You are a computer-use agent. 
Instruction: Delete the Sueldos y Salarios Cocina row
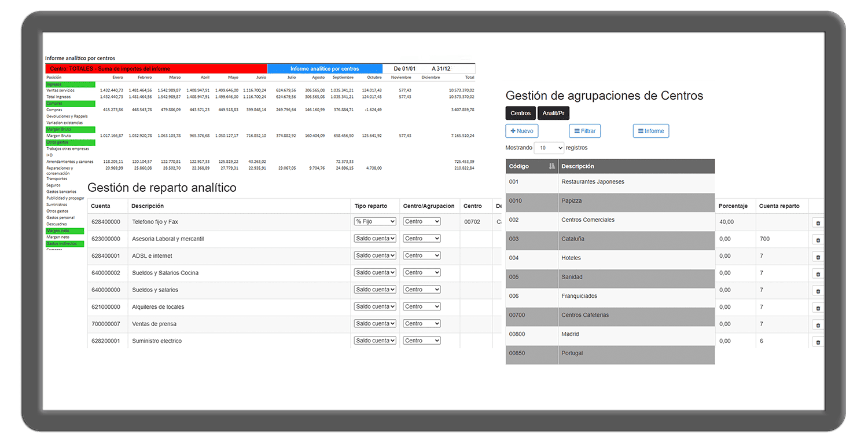coord(818,273)
